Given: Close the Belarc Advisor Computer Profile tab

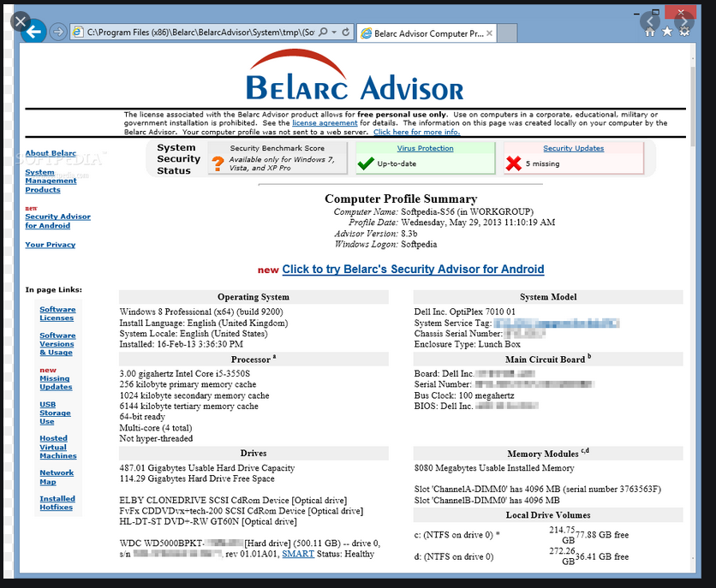Looking at the screenshot, I should coord(489,33).
